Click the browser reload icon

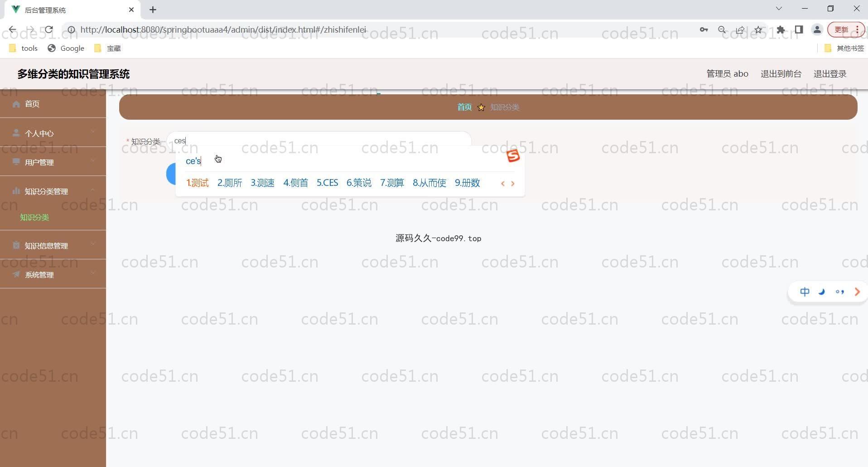pos(48,30)
